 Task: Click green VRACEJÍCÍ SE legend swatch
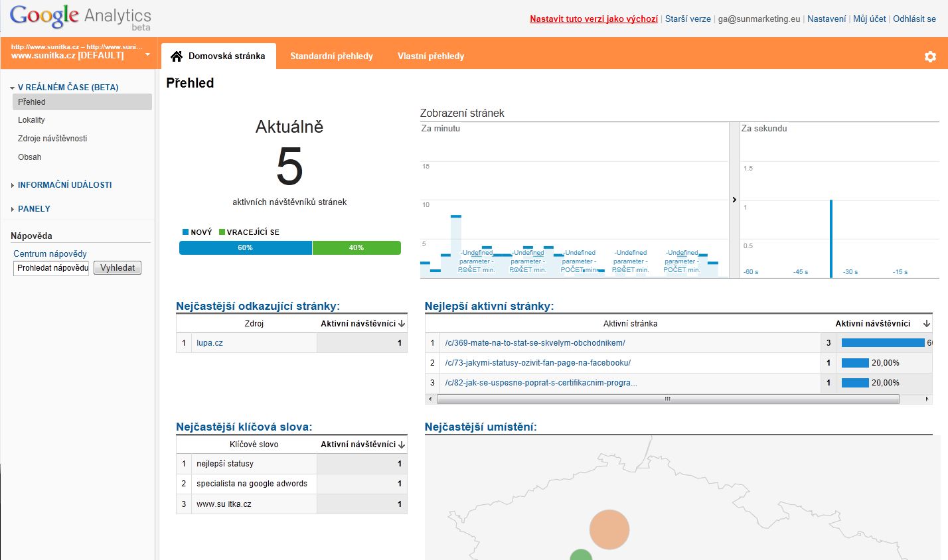[x=222, y=232]
